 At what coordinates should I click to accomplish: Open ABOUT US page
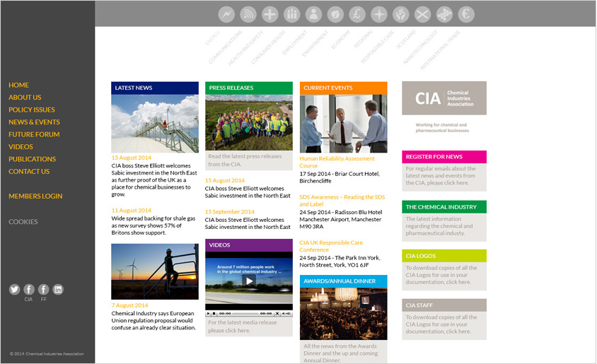(x=25, y=98)
